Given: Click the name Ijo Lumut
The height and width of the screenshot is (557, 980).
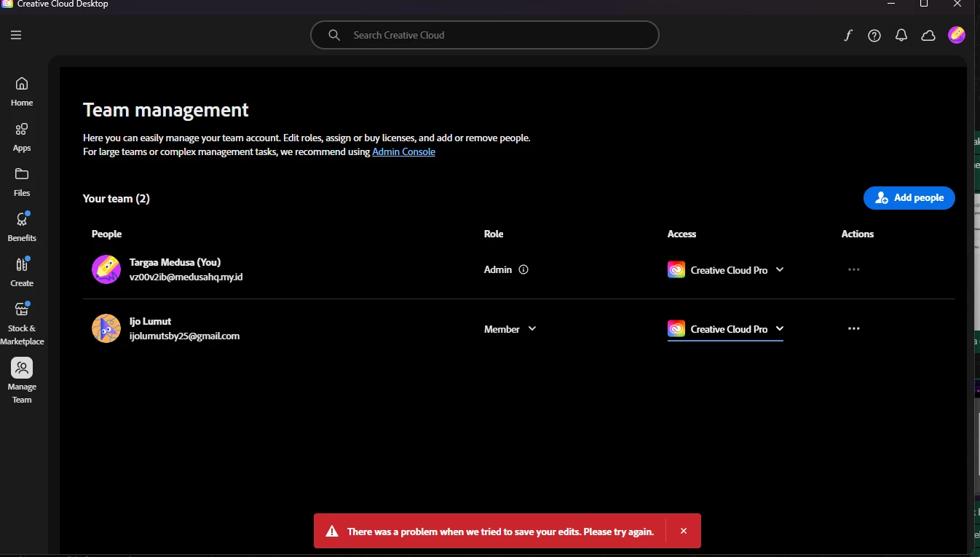Looking at the screenshot, I should point(151,321).
